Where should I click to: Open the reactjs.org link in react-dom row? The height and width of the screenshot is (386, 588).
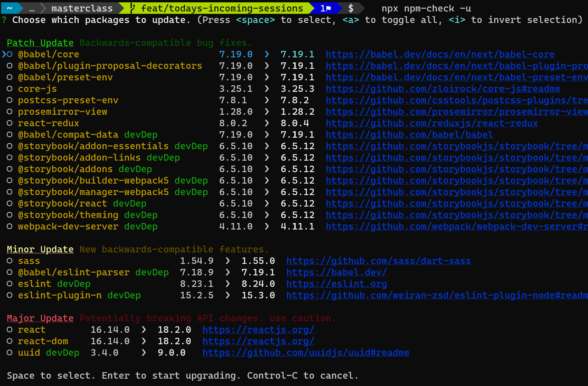coord(258,341)
